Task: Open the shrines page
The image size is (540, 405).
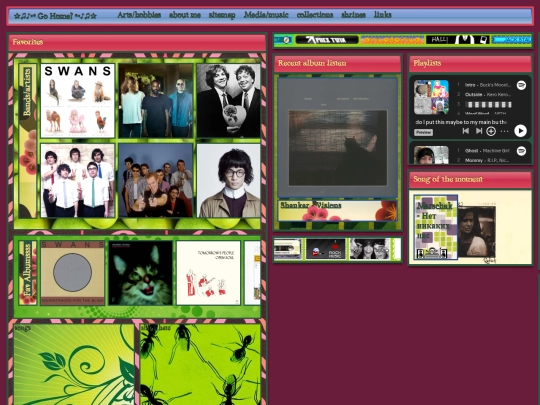Action: [353, 15]
